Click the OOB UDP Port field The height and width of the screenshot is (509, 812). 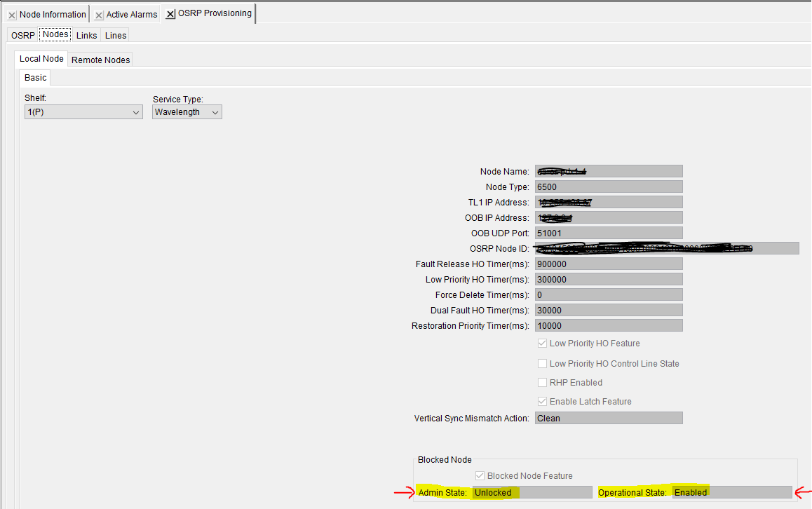(609, 233)
